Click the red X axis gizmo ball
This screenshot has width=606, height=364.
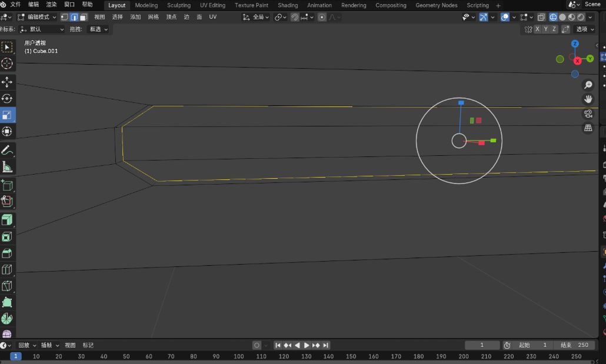(x=577, y=61)
